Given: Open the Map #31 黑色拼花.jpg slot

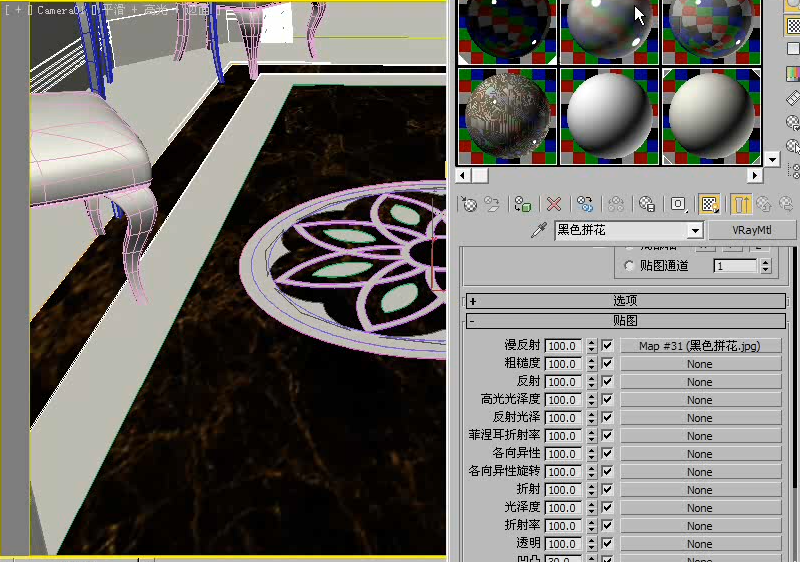Looking at the screenshot, I should pyautogui.click(x=701, y=346).
